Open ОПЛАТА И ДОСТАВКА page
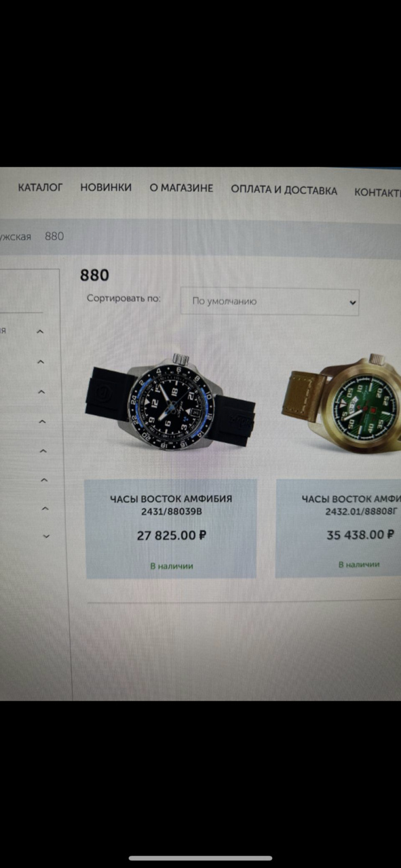 (x=284, y=190)
